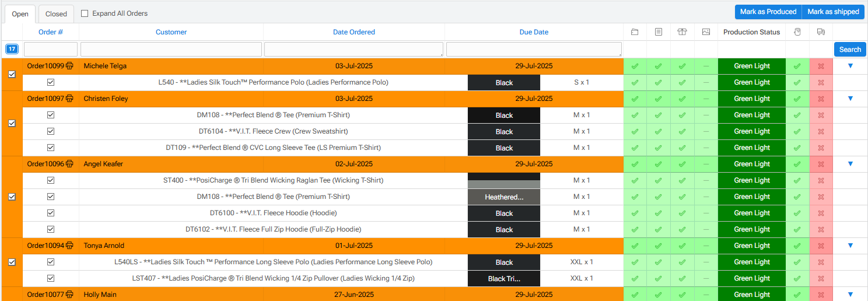Uncheck the DT6100 Fleece Hoodie item checkbox
Screen dimensions: 868x301
point(51,213)
